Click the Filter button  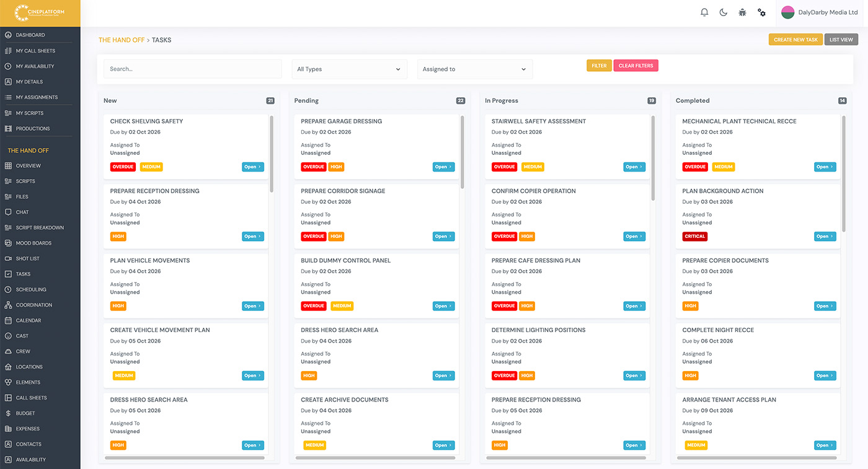599,66
